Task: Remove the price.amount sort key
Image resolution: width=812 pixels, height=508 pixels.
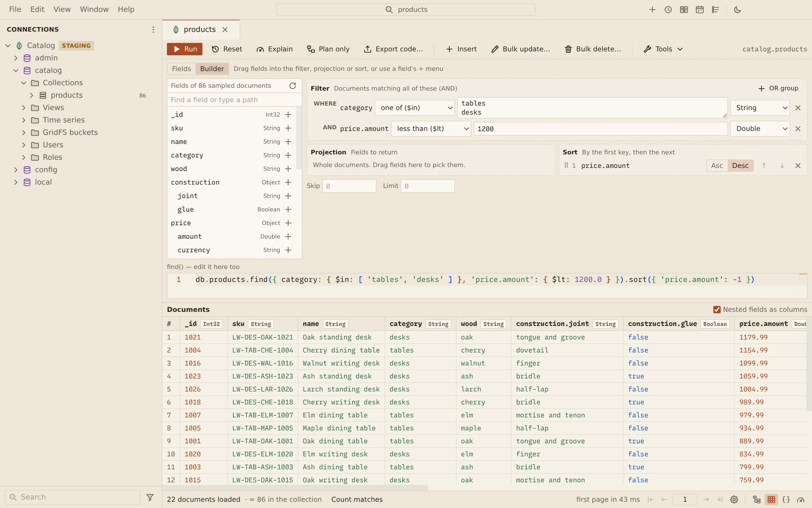Action: pos(798,166)
